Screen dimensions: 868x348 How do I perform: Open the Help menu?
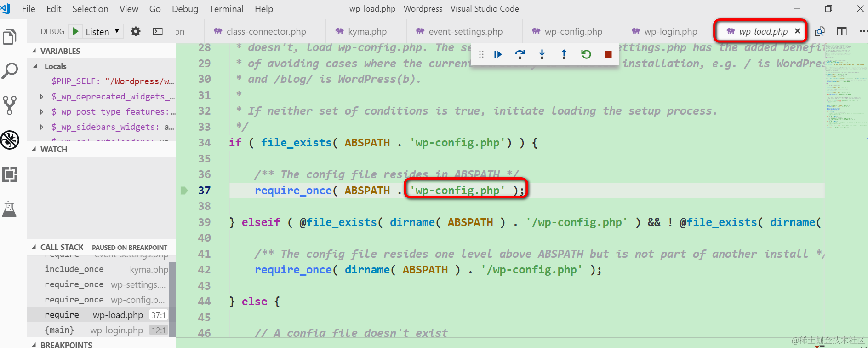click(264, 9)
